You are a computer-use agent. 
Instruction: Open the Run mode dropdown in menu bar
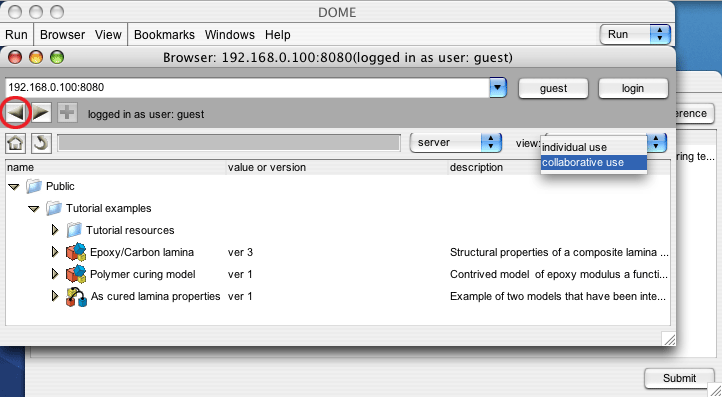pyautogui.click(x=635, y=35)
